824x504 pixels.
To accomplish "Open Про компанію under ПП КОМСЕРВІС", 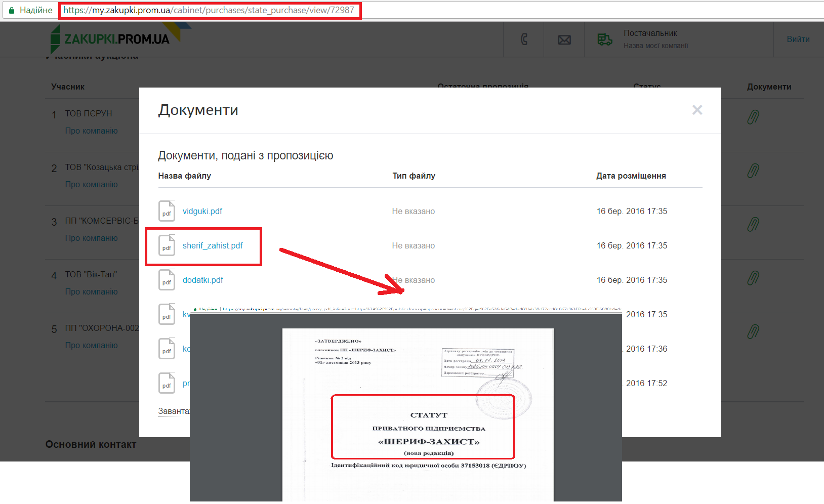I will [x=91, y=238].
